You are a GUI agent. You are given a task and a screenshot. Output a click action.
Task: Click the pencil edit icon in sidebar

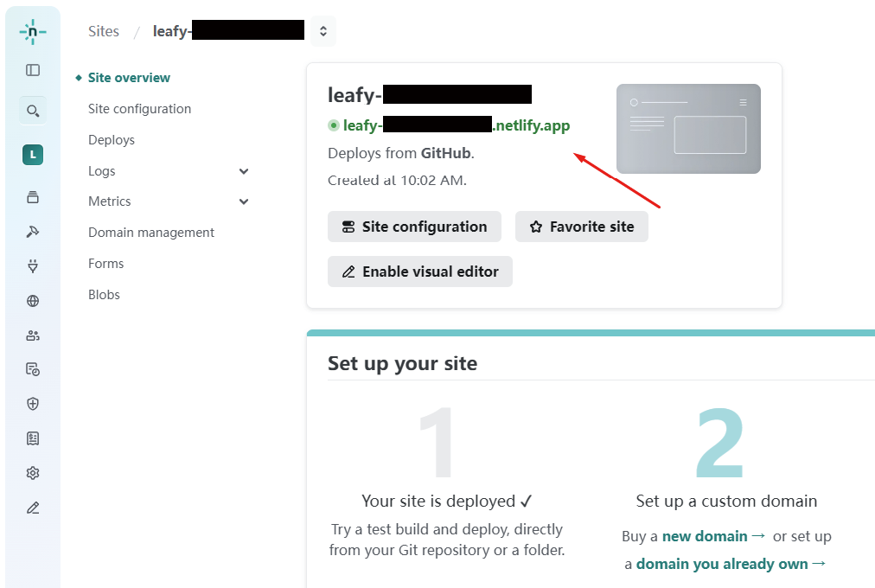(33, 508)
